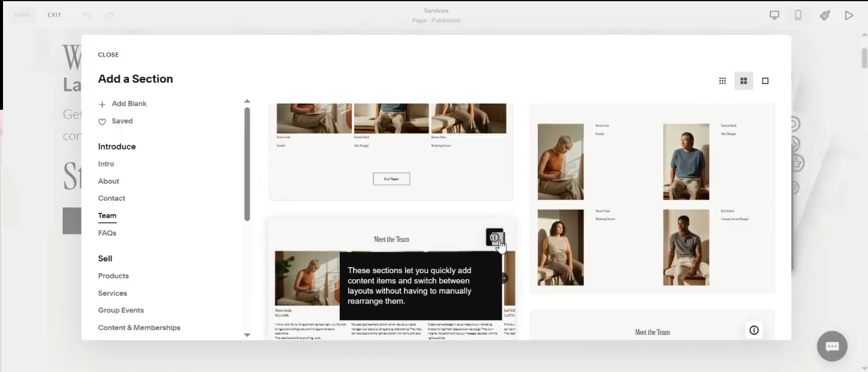The height and width of the screenshot is (372, 868).
Task: Click sidebar scroll down arrow
Action: [247, 335]
